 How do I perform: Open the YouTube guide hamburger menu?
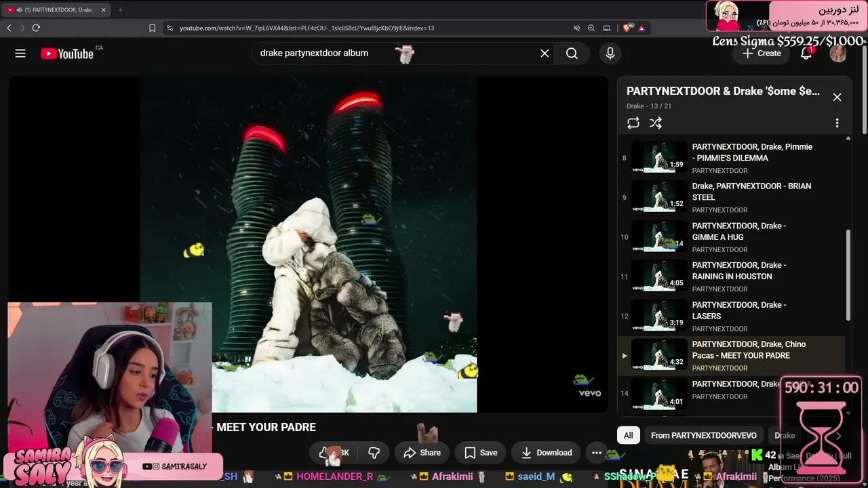coord(20,54)
